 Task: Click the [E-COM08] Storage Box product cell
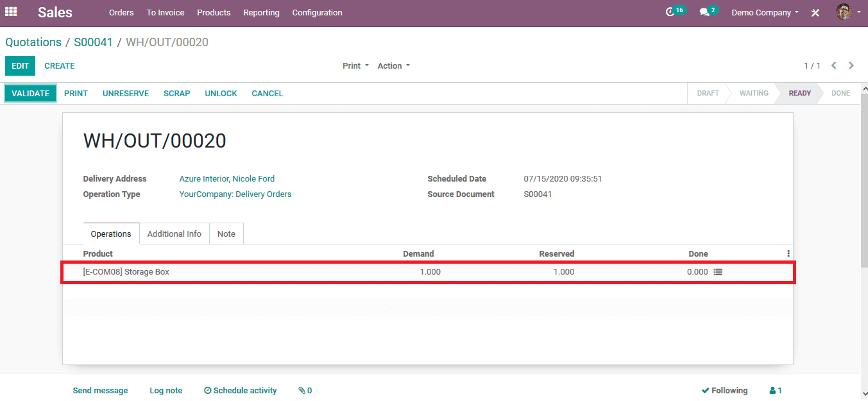(126, 272)
